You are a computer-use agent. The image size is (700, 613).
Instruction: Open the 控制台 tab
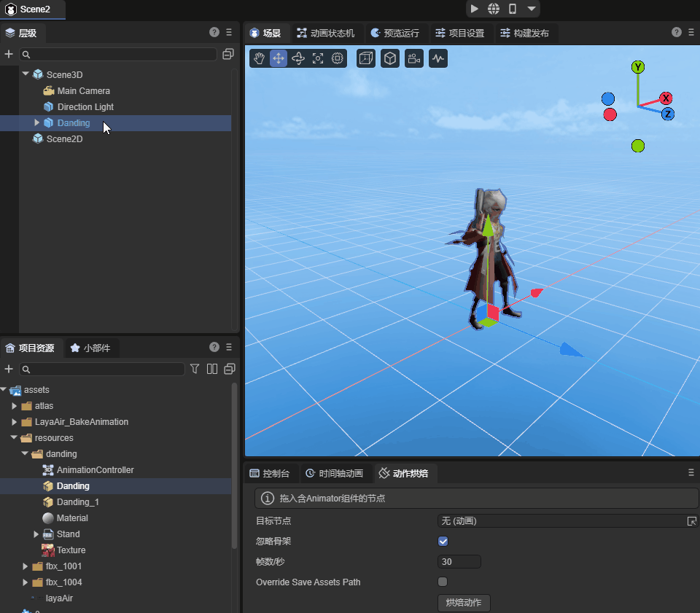click(269, 473)
